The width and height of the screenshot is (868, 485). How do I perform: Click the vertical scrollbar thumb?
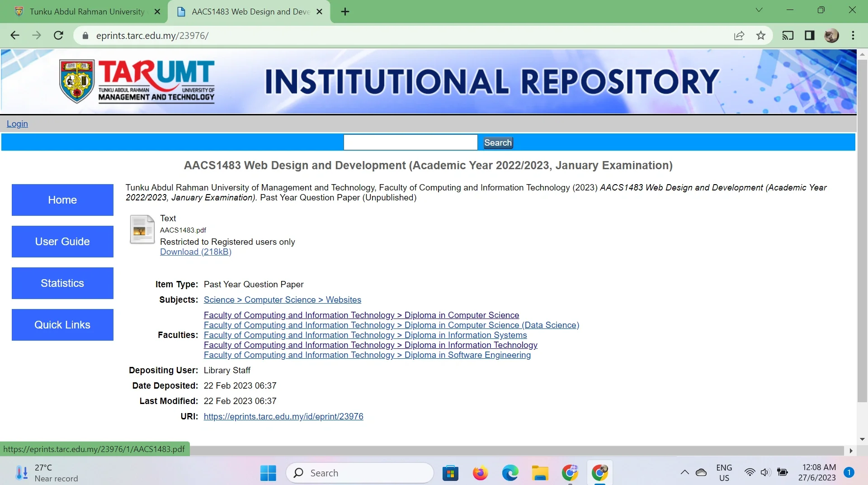pyautogui.click(x=862, y=231)
